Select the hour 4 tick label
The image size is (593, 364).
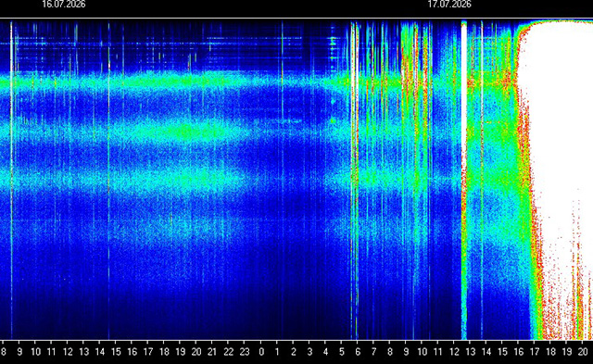tap(325, 352)
